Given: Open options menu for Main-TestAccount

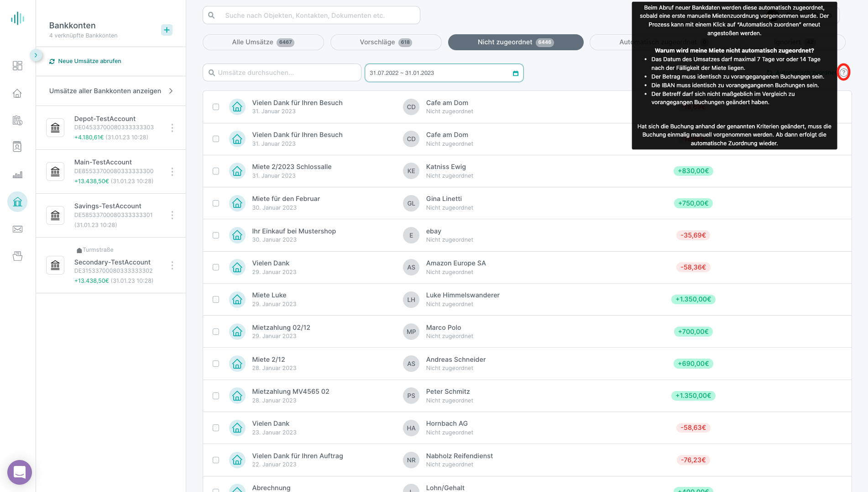Looking at the screenshot, I should (x=172, y=172).
